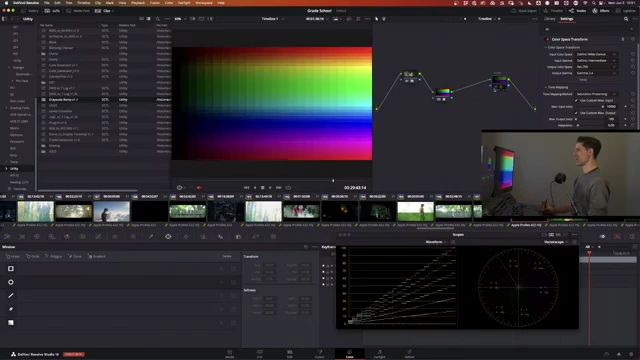Play forward in the viewer
The width and height of the screenshot is (640, 360).
pyautogui.click(x=270, y=188)
